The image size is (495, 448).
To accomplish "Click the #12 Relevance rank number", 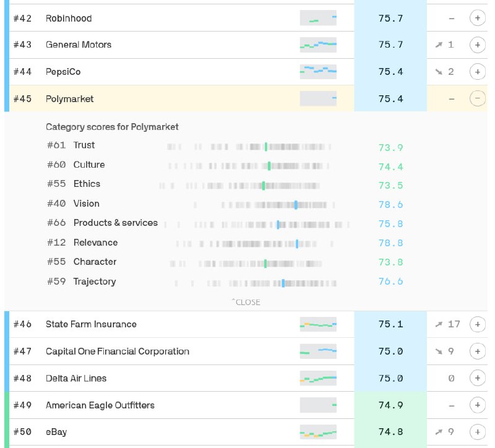I will point(56,243).
